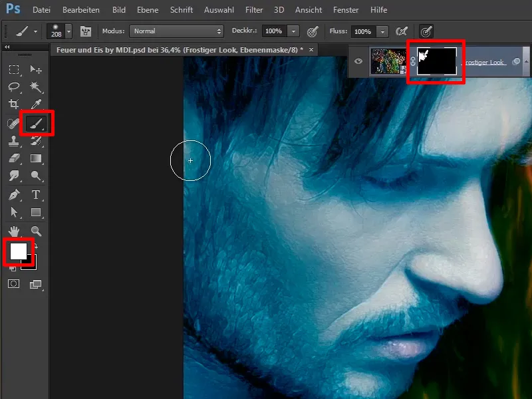532x399 pixels.
Task: Select the Lasso tool
Action: (x=14, y=87)
